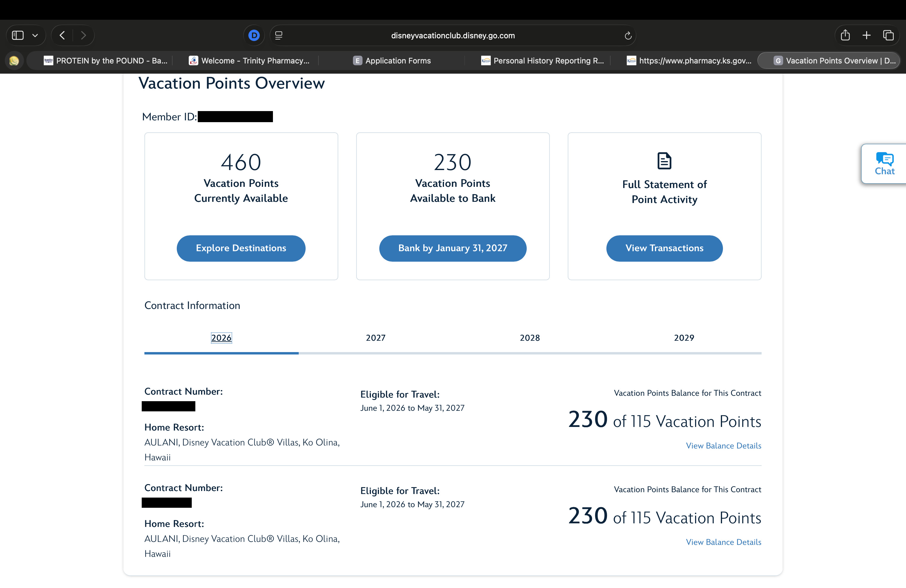The width and height of the screenshot is (906, 588).
Task: Click the 230 Vacation Points Available to Bank text
Action: click(x=453, y=178)
